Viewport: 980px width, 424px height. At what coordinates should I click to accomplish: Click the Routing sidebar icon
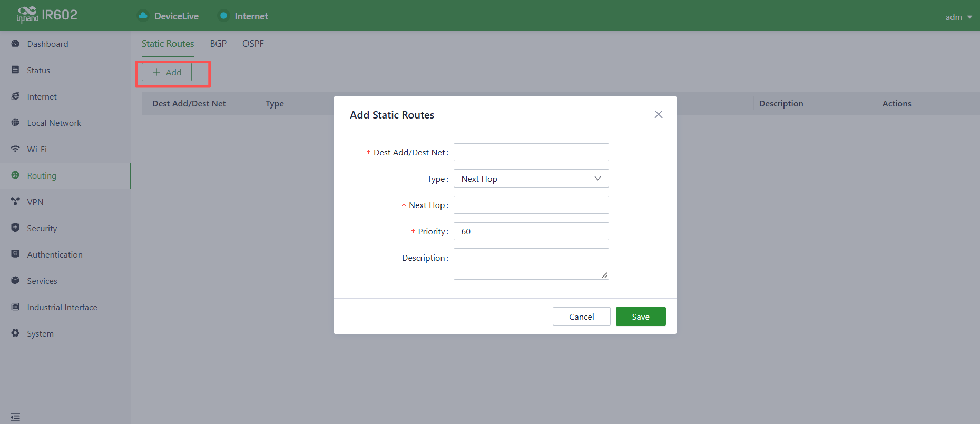coord(15,175)
